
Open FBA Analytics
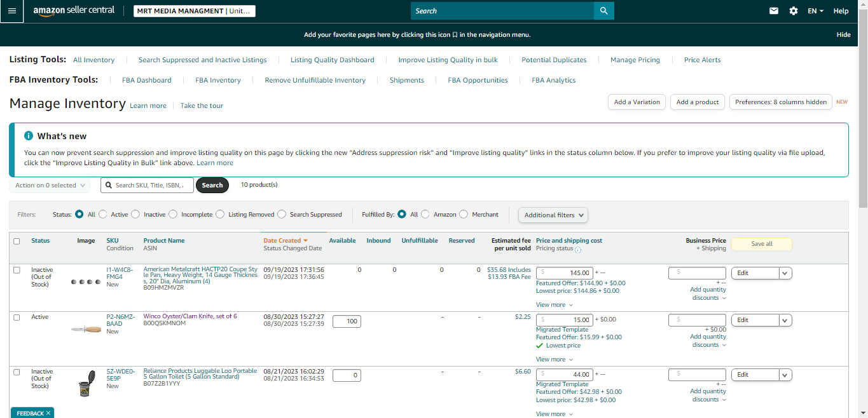[x=554, y=80]
